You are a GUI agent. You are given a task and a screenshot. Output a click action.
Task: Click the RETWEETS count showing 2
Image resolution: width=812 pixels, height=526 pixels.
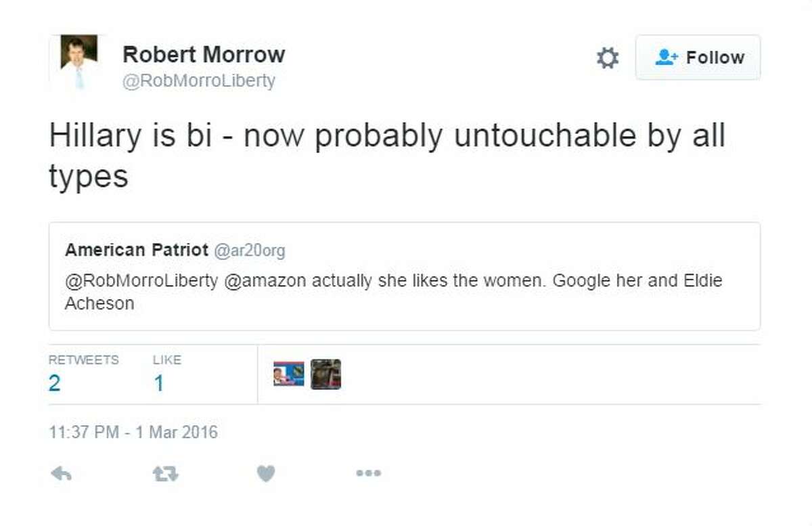[x=53, y=382]
